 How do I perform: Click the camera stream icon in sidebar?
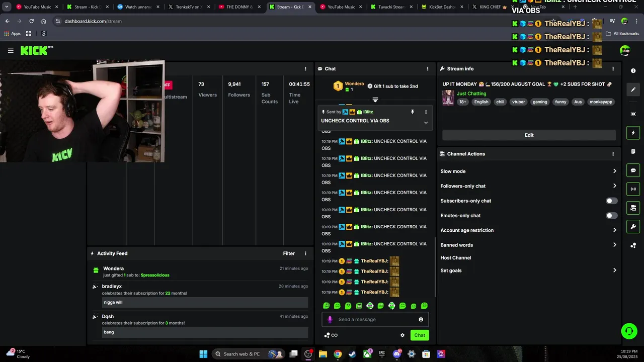633,208
